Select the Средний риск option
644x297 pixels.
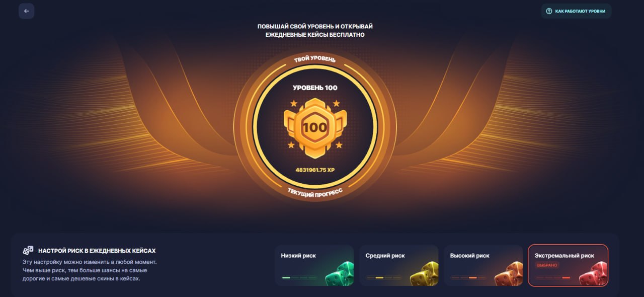click(399, 265)
